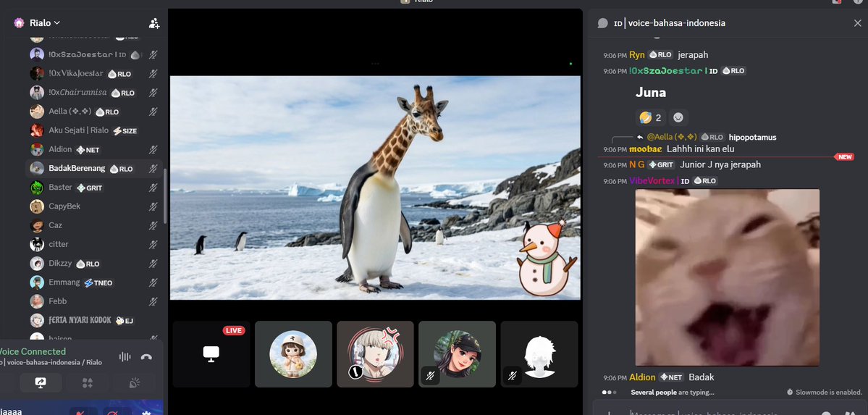Viewport: 868px width, 415px height.
Task: Click the Several people are typing text
Action: click(x=672, y=393)
